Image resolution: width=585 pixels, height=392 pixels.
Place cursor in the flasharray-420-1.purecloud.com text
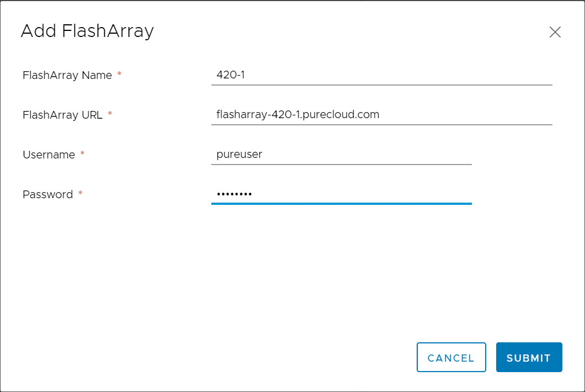(297, 115)
